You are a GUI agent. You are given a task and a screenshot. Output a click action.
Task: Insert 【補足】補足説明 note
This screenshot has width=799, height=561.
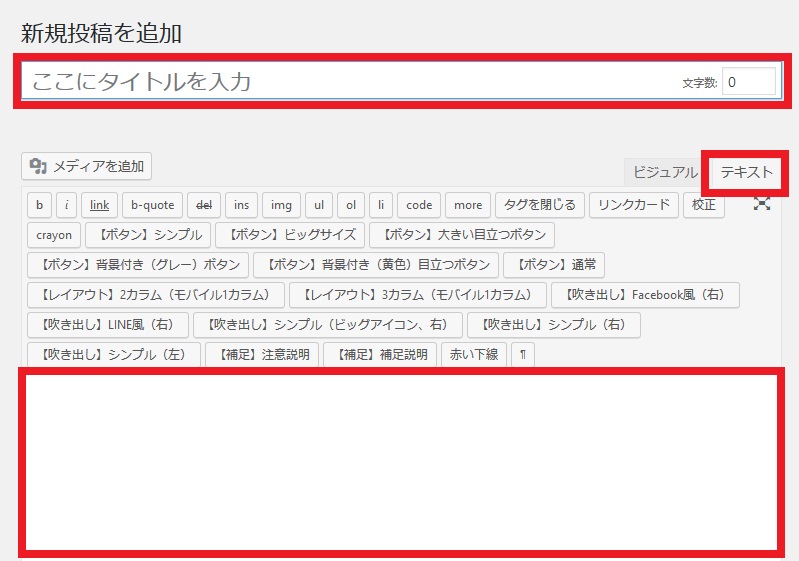coord(380,355)
